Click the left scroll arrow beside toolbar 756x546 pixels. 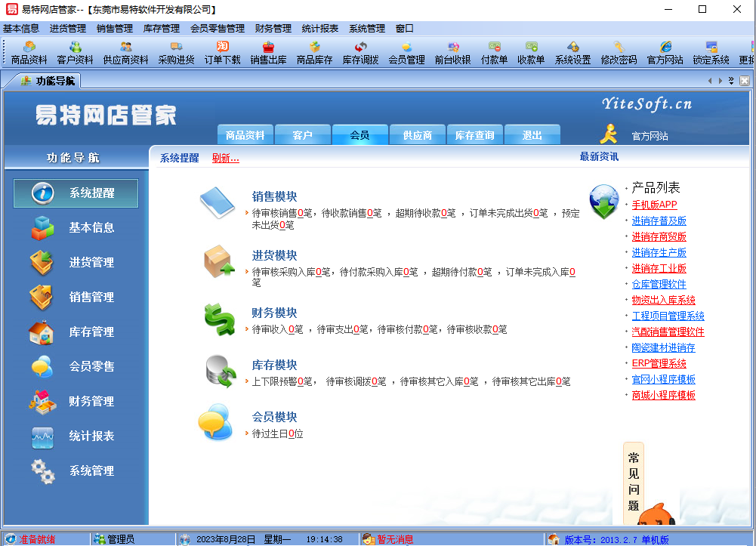pos(710,80)
